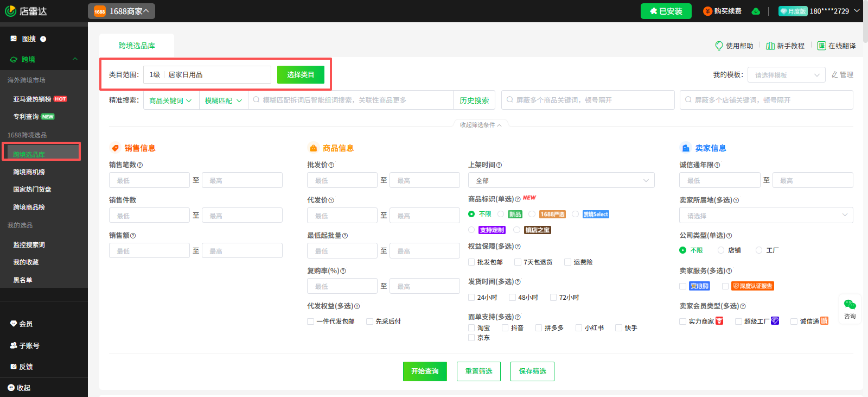Open the 咨询 WeChat chat icon

(x=850, y=305)
